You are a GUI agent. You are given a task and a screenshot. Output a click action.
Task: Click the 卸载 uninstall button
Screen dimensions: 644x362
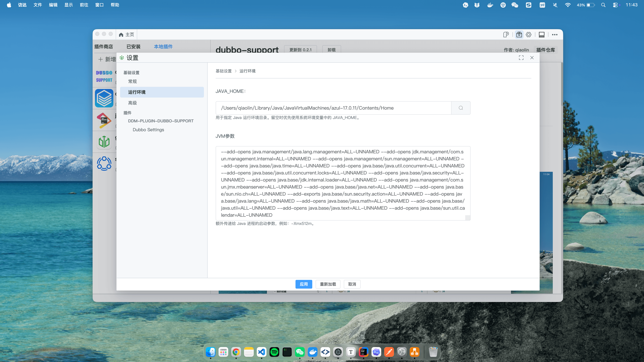pyautogui.click(x=332, y=50)
